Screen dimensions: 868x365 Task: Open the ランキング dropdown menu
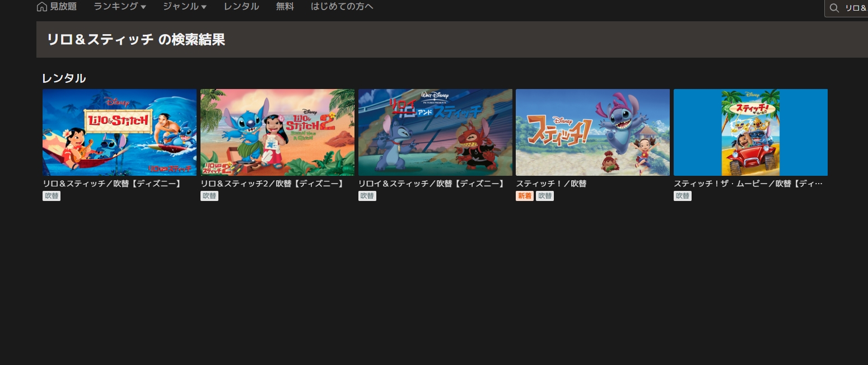[x=119, y=7]
